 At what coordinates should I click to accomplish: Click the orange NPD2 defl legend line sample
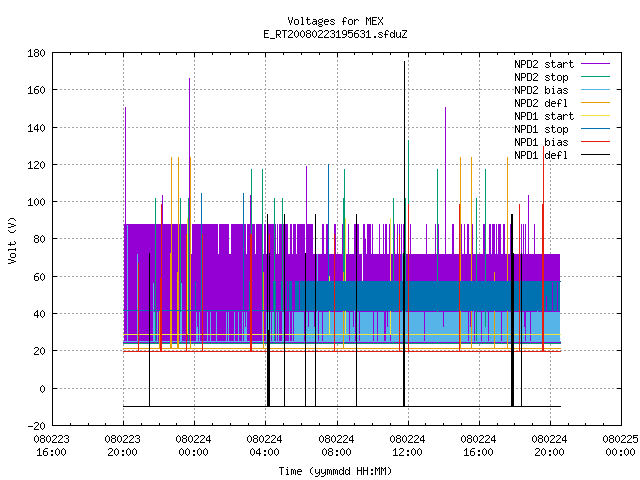click(x=595, y=103)
